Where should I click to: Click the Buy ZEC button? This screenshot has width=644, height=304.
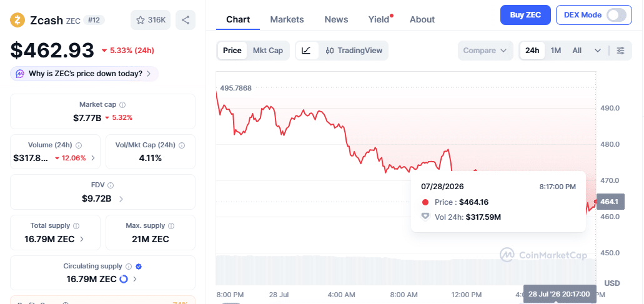tap(525, 15)
